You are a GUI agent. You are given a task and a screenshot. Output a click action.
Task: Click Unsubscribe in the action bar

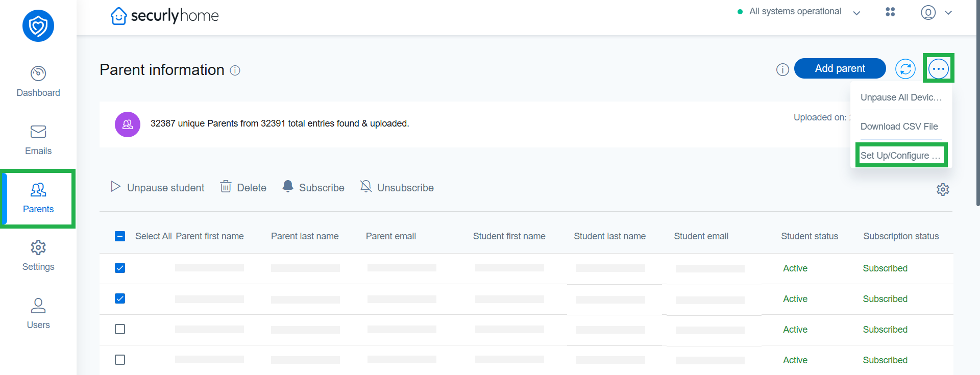(x=397, y=188)
